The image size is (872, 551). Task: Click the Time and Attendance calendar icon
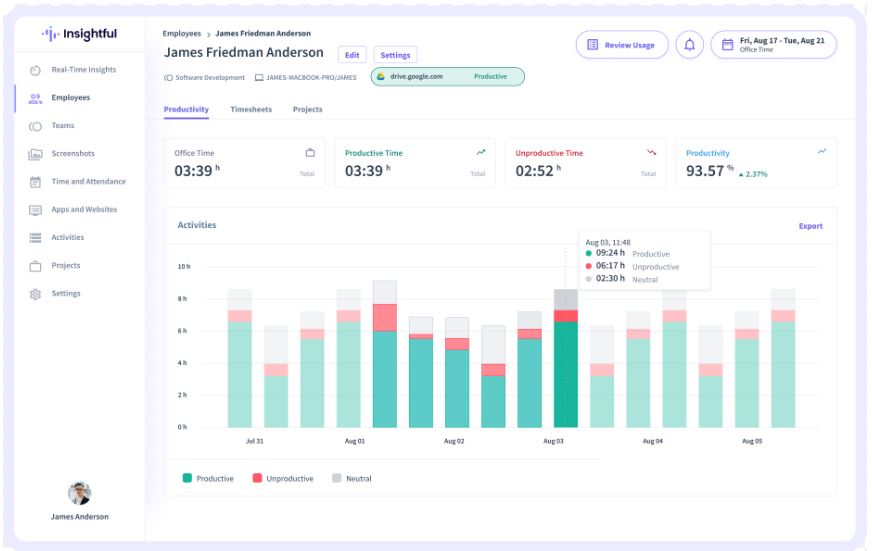point(35,182)
